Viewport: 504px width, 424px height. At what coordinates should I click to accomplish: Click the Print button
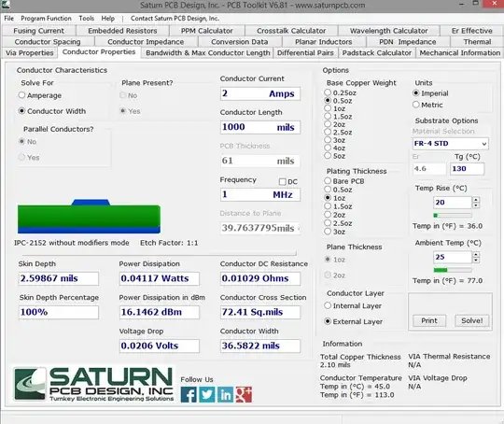tap(429, 320)
